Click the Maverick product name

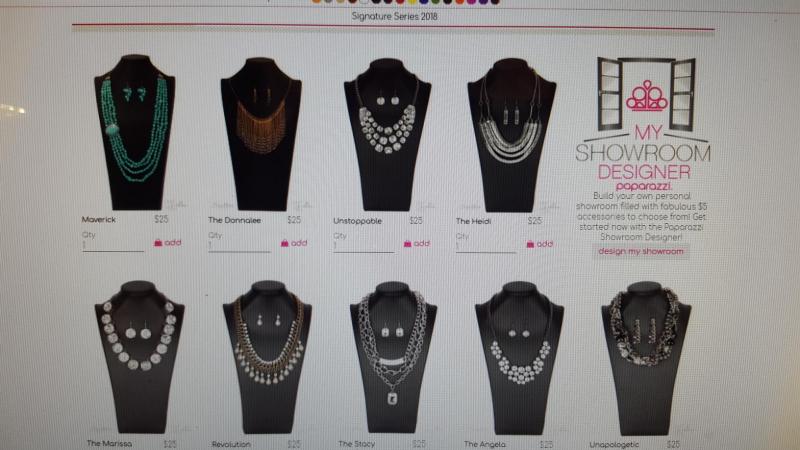point(98,219)
